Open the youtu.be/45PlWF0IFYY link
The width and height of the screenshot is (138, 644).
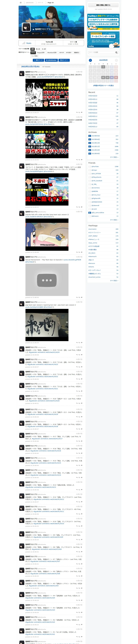(x=46, y=77)
